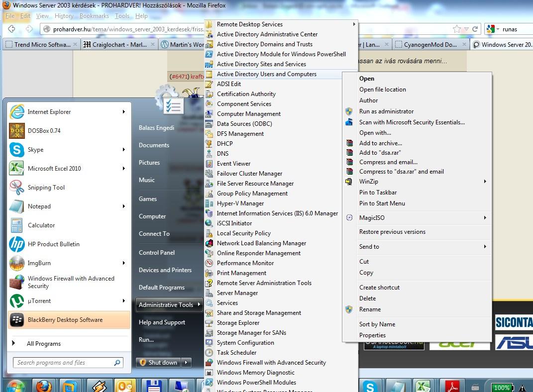Switch to the CyanogenMod tab

click(x=430, y=44)
